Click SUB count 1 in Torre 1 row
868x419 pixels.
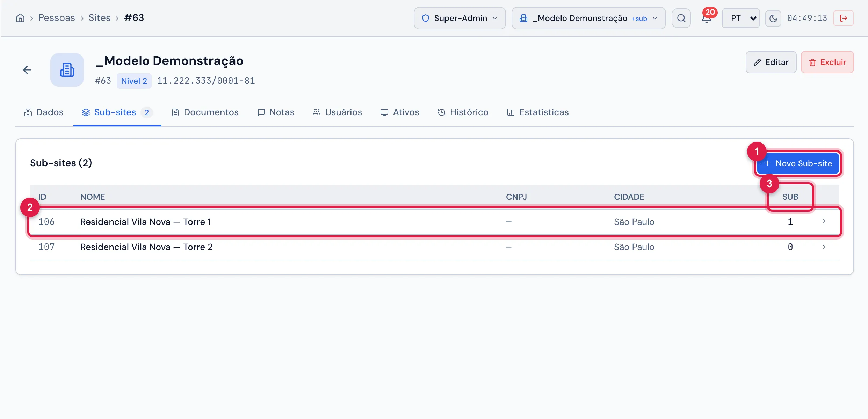pyautogui.click(x=790, y=222)
